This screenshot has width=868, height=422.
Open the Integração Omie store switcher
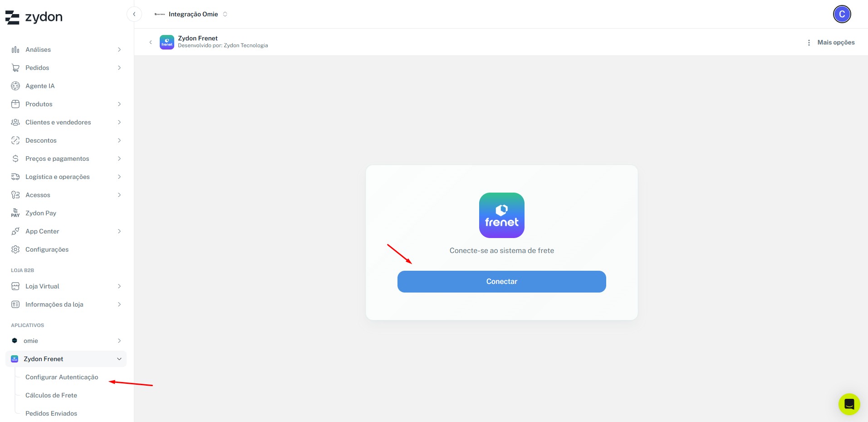tap(191, 14)
